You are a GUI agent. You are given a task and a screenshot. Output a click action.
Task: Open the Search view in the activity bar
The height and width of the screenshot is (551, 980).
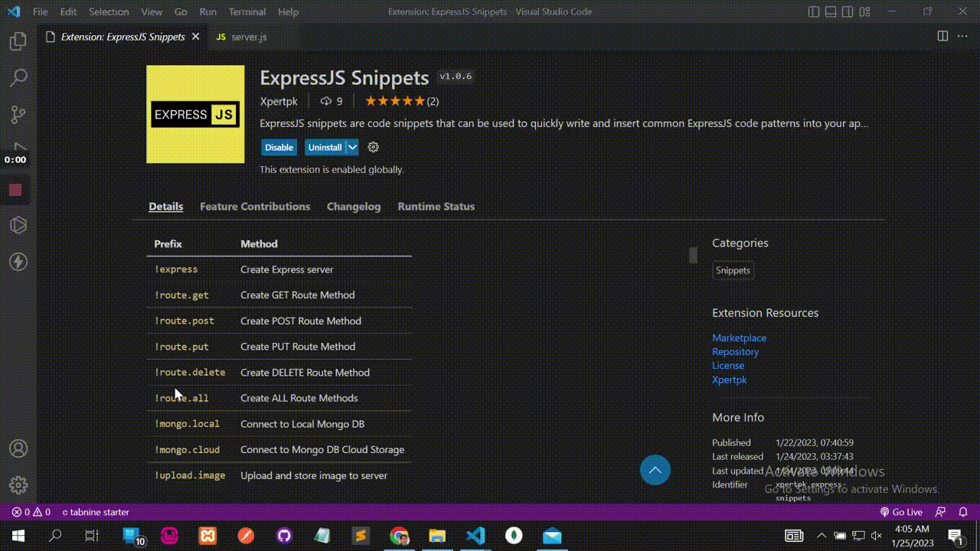pos(18,77)
